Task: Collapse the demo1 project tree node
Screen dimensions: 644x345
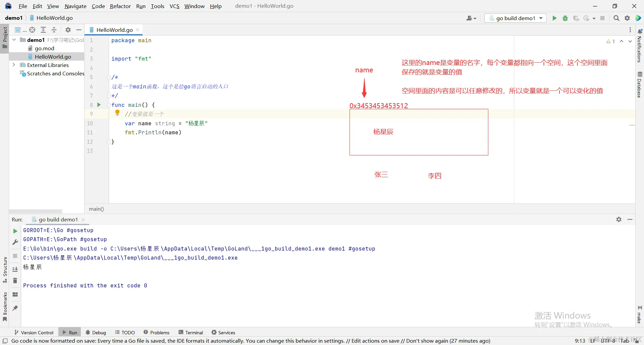Action: [14, 40]
